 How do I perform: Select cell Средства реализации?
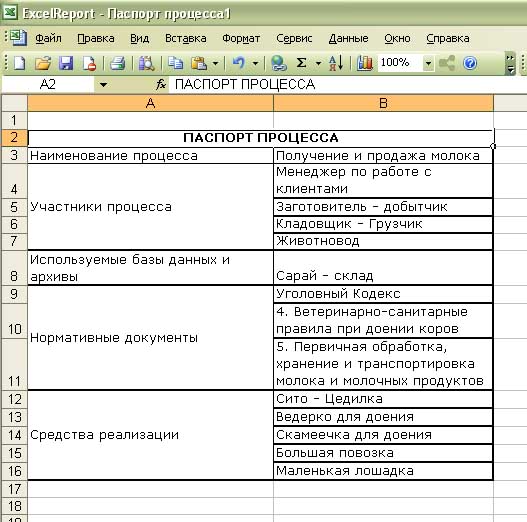pos(150,435)
